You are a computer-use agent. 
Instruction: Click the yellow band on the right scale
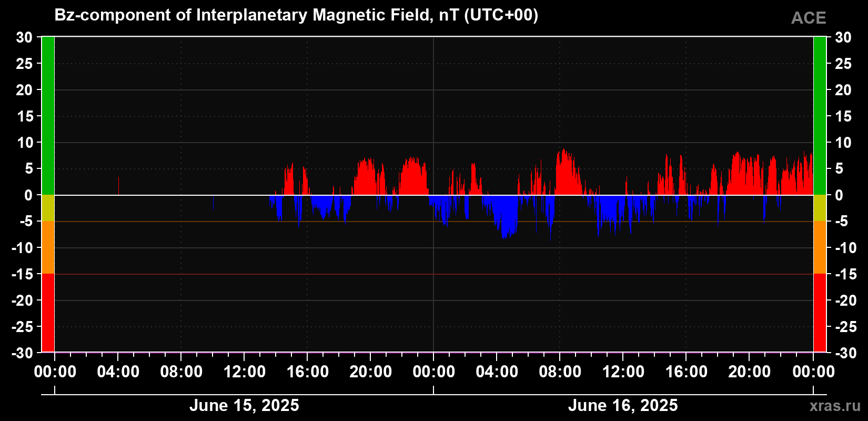(820, 208)
